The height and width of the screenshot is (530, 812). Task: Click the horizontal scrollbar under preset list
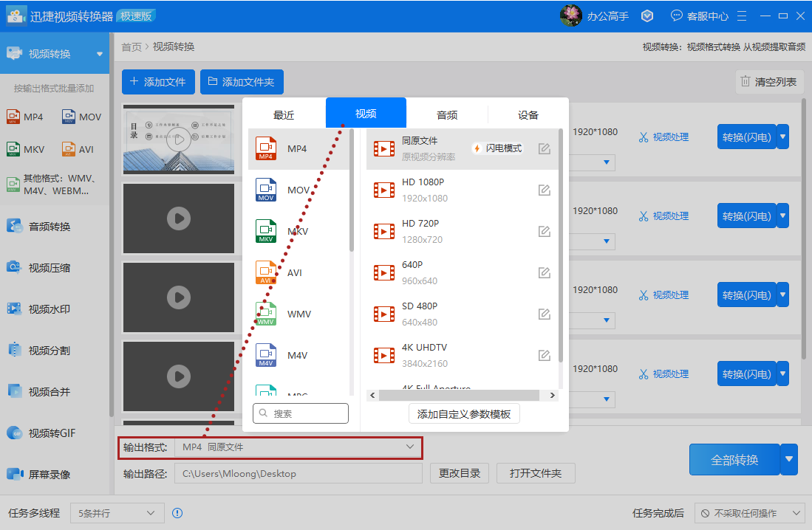[x=463, y=396]
